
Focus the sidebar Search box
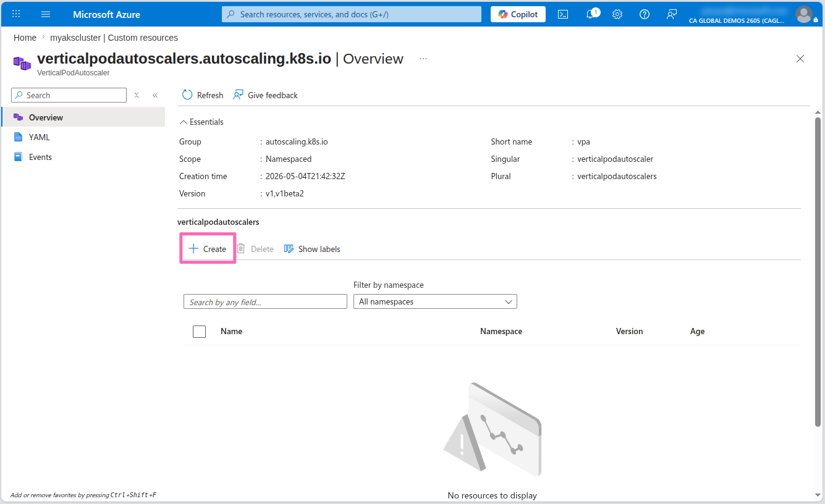(69, 95)
